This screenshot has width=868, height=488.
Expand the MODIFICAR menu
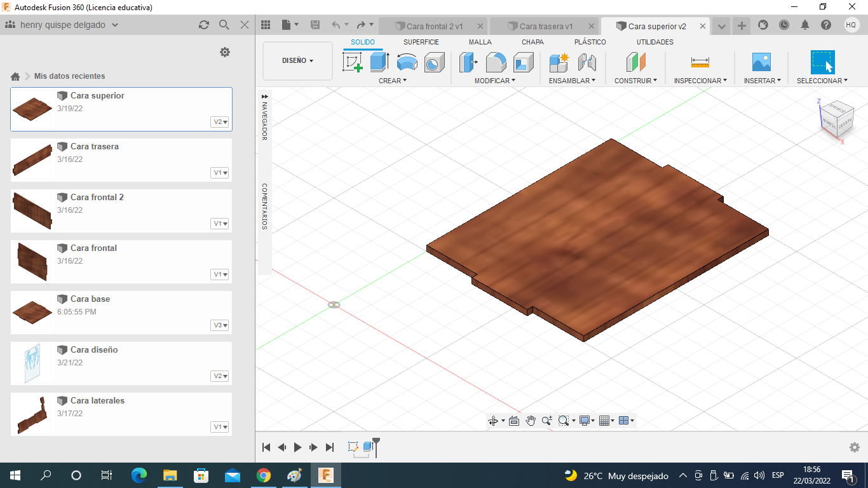tap(495, 81)
